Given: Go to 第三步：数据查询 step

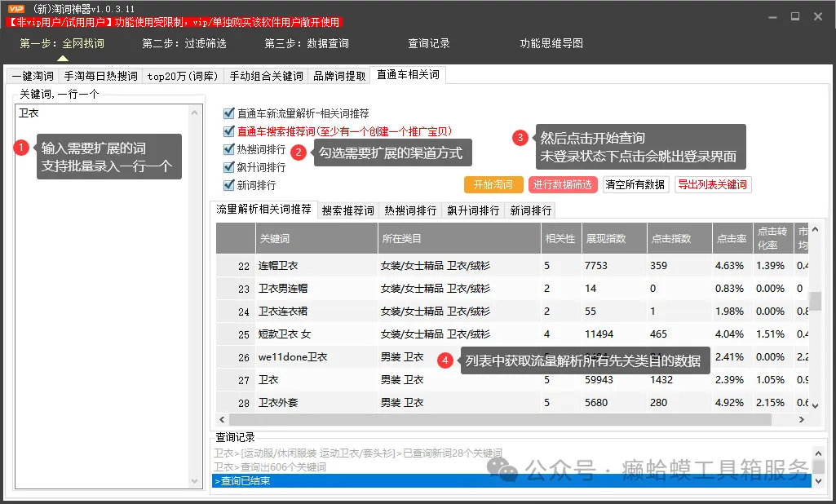Looking at the screenshot, I should point(307,43).
